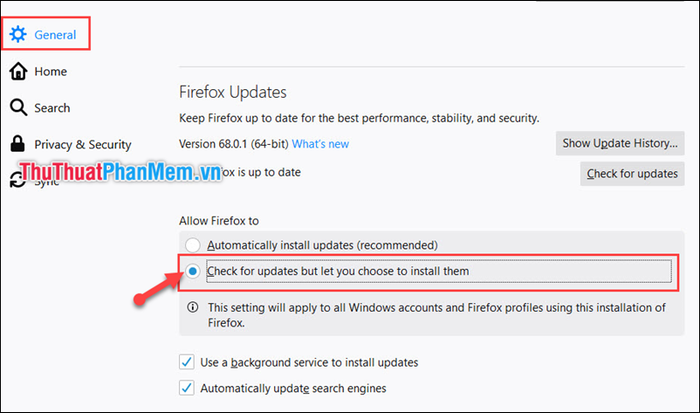The width and height of the screenshot is (700, 413).
Task: Click 'Use a background service to install updates' text
Action: point(309,362)
